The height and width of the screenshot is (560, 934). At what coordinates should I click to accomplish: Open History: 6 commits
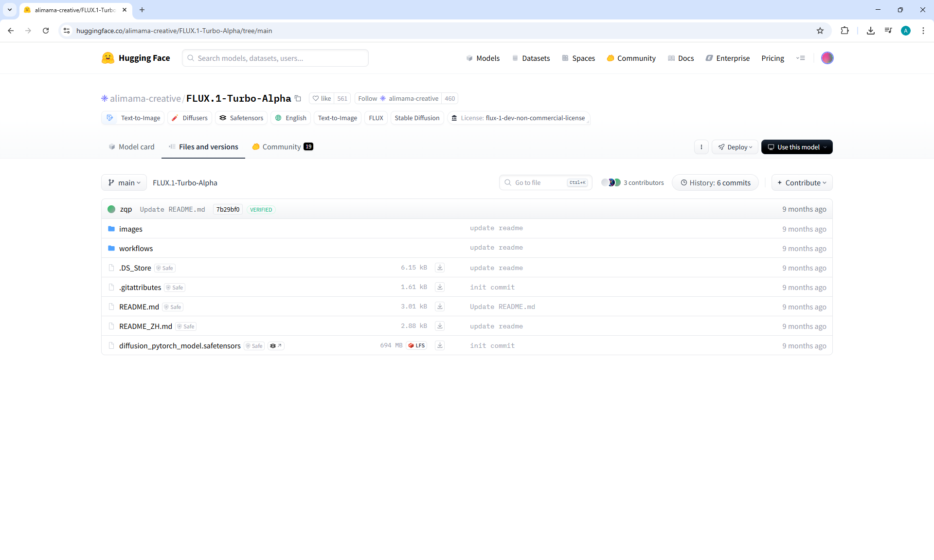715,182
